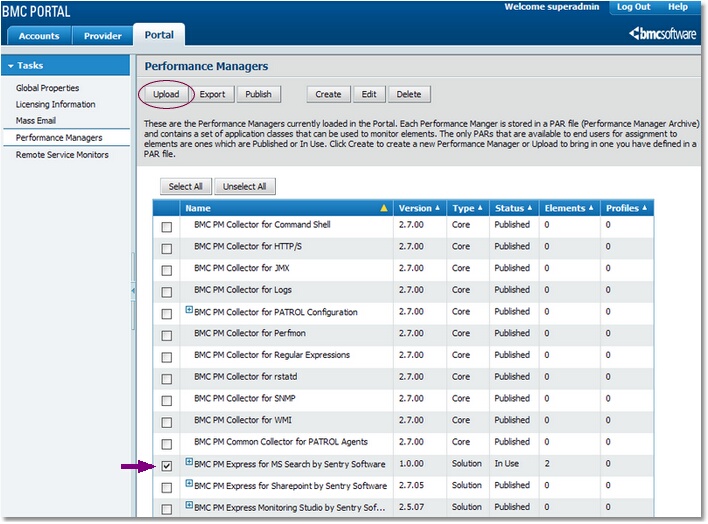Click the Create button
Image resolution: width=708 pixels, height=524 pixels.
[x=328, y=94]
